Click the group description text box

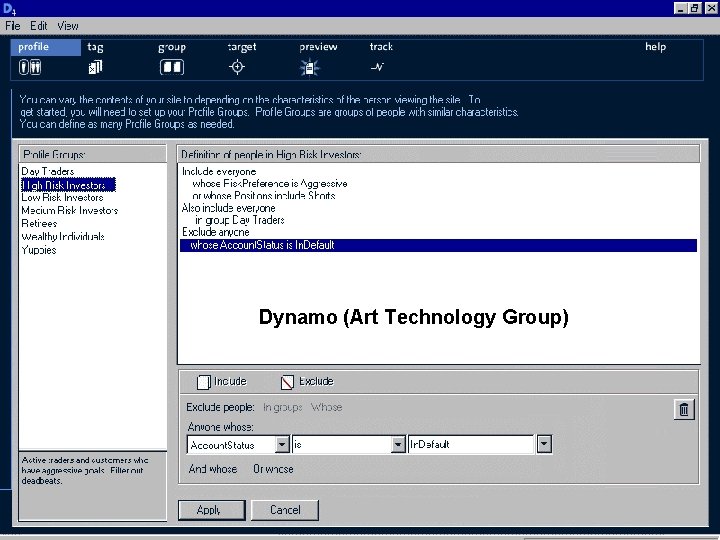click(92, 486)
